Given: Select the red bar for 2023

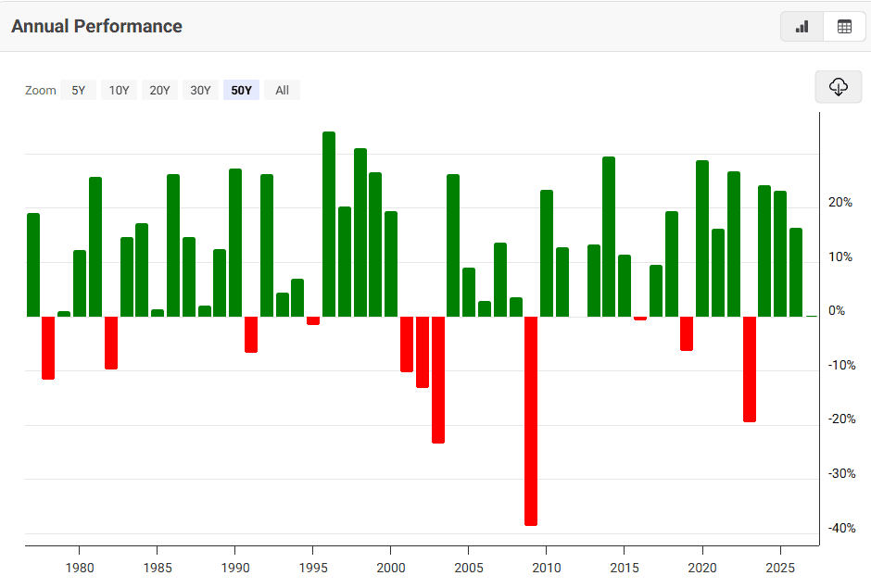Looking at the screenshot, I should [749, 369].
